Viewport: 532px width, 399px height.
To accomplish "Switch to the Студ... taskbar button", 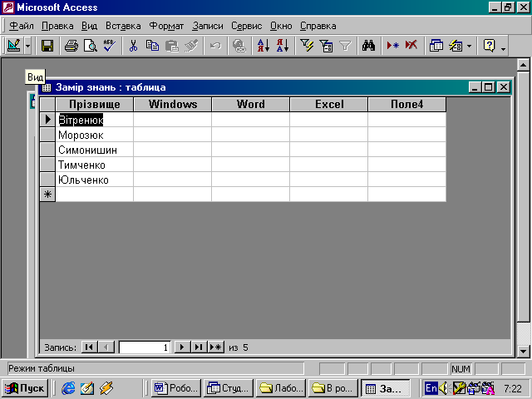I will point(229,388).
